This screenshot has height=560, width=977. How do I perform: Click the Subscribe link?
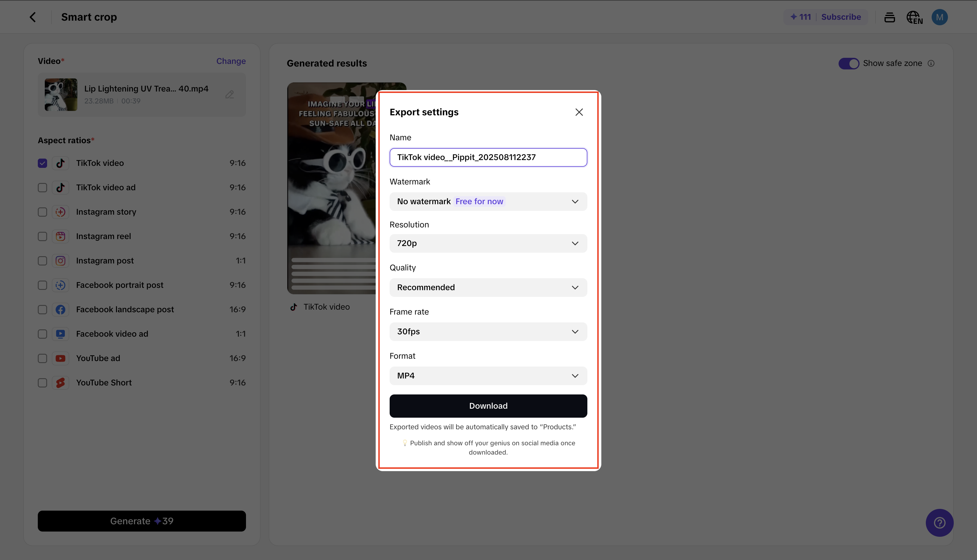841,17
